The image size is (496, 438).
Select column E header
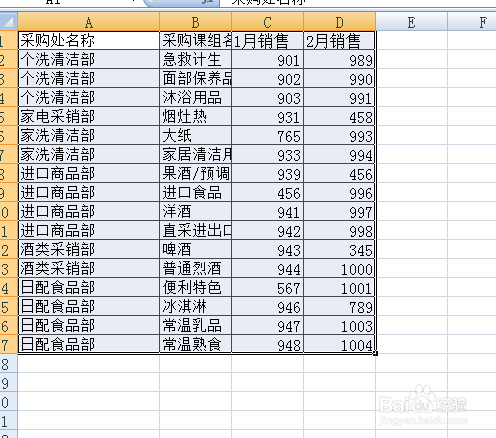click(x=411, y=22)
